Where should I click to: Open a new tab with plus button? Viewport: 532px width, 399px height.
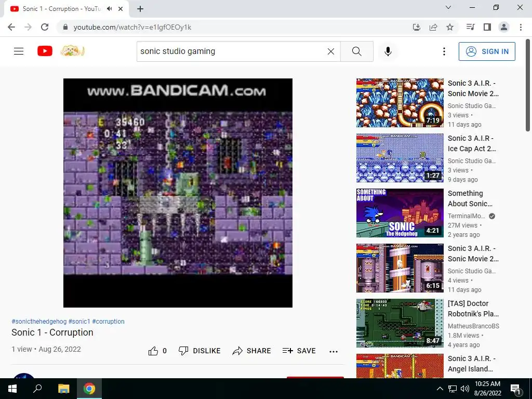[140, 9]
